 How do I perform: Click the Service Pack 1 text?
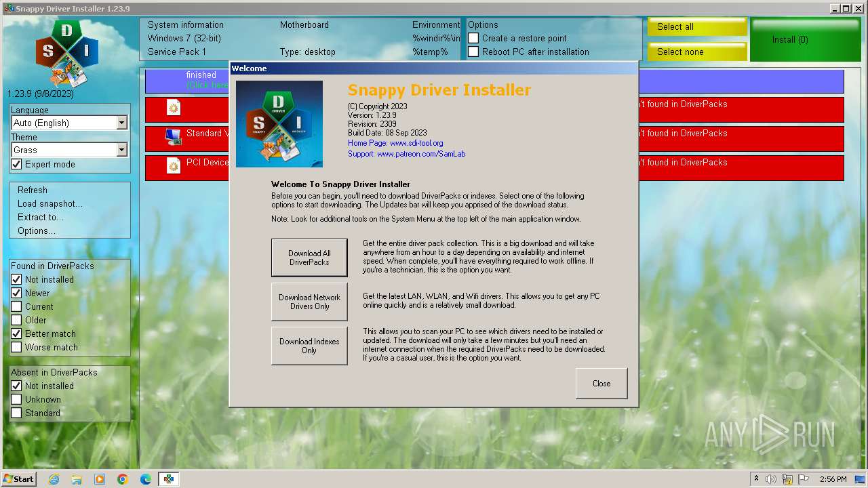pyautogui.click(x=177, y=52)
